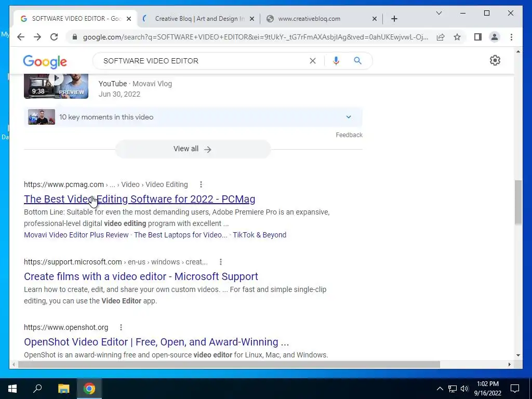Click the Chrome icon in the taskbar
This screenshot has width=532, height=399.
89,389
